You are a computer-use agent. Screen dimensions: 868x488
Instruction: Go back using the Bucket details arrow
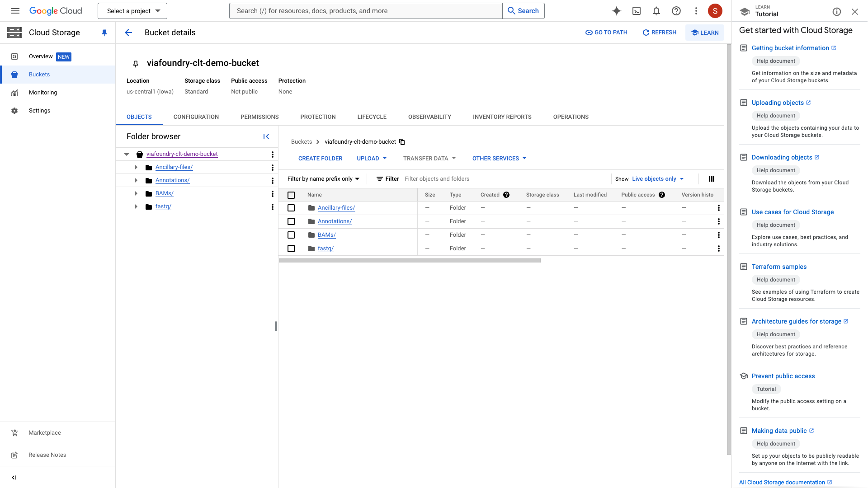click(x=128, y=33)
